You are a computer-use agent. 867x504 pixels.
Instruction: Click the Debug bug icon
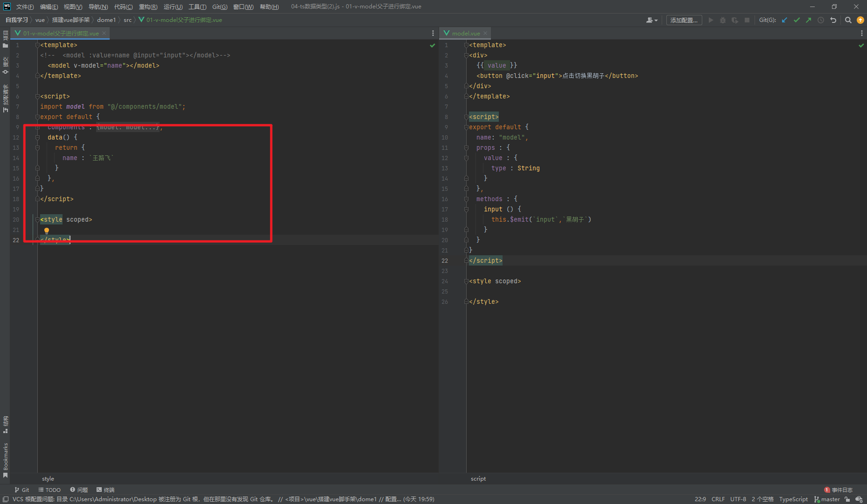click(x=723, y=20)
